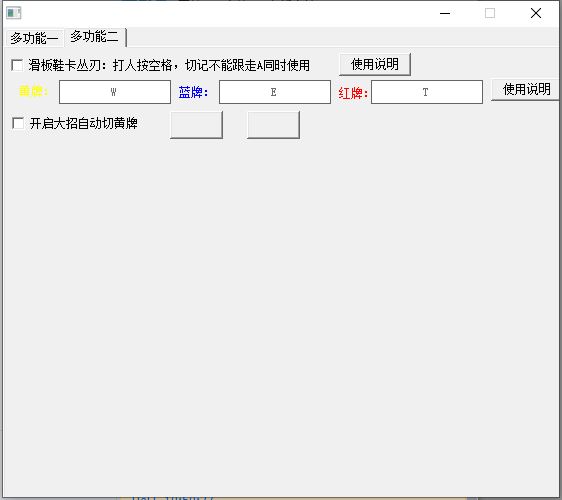562x500 pixels.
Task: Toggle 开启大招自动切黄牌 checkbox
Action: [x=18, y=123]
